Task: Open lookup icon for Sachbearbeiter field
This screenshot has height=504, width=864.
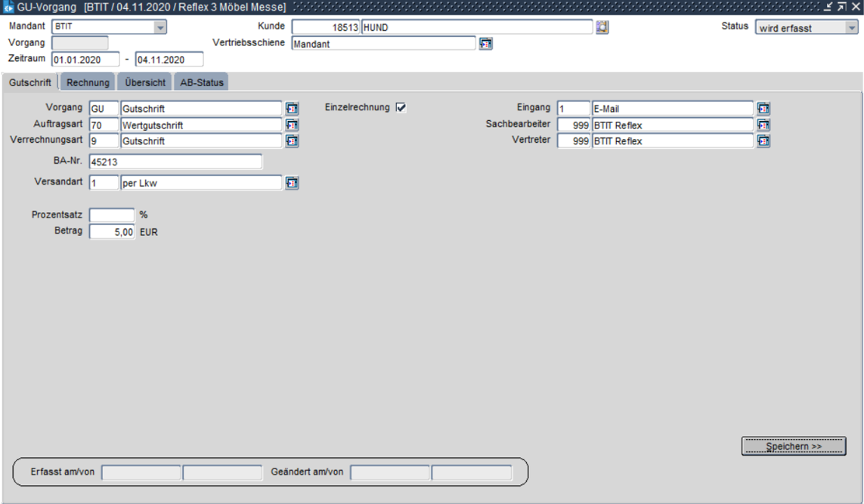Action: click(763, 125)
